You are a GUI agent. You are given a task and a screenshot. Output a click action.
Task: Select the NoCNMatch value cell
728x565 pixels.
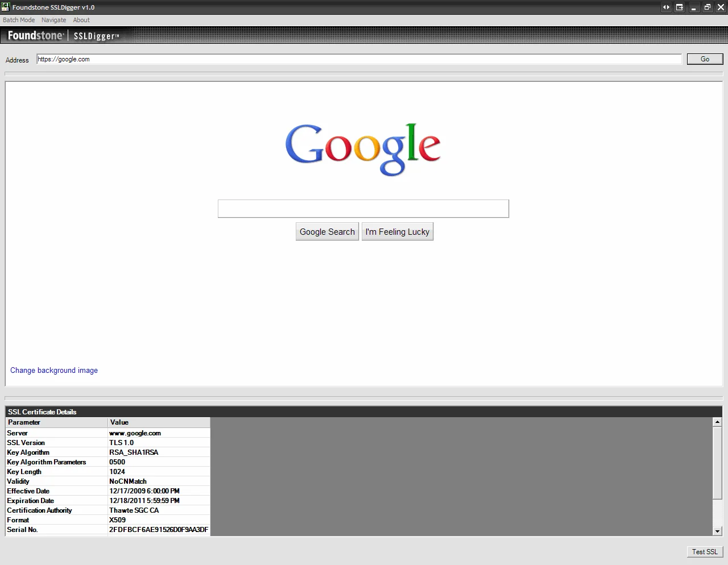[x=159, y=481]
